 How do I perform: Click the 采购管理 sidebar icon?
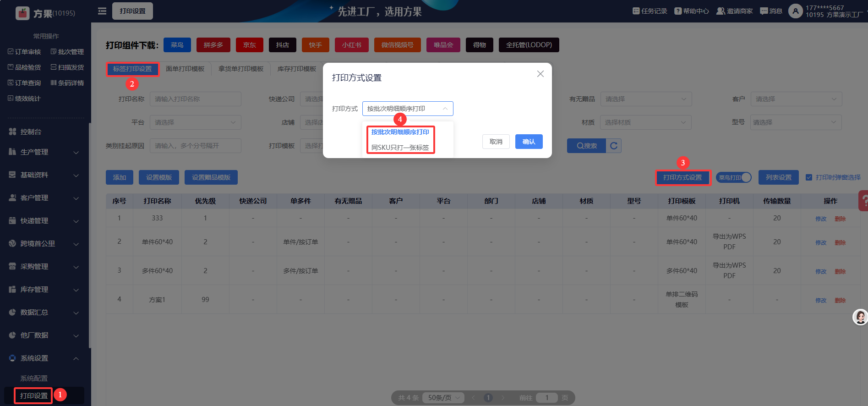[12, 266]
